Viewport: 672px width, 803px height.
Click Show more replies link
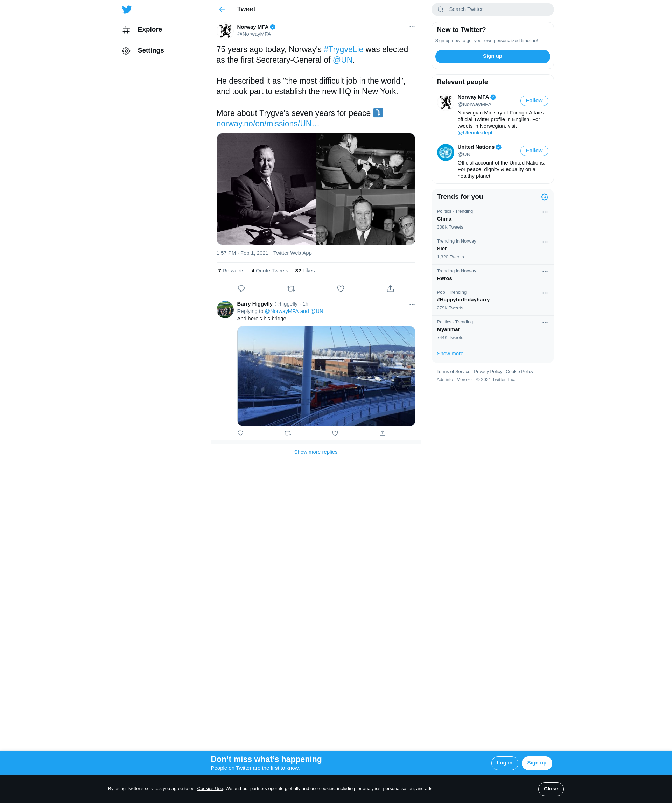tap(316, 452)
